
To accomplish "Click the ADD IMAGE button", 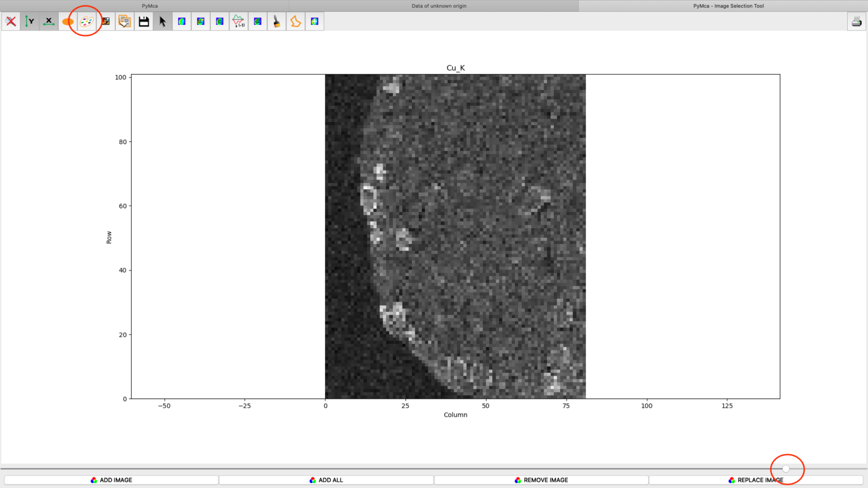I will point(111,480).
